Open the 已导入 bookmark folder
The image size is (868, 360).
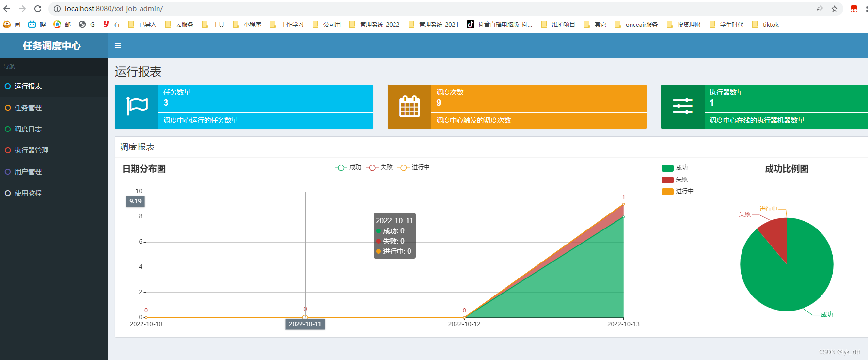142,24
